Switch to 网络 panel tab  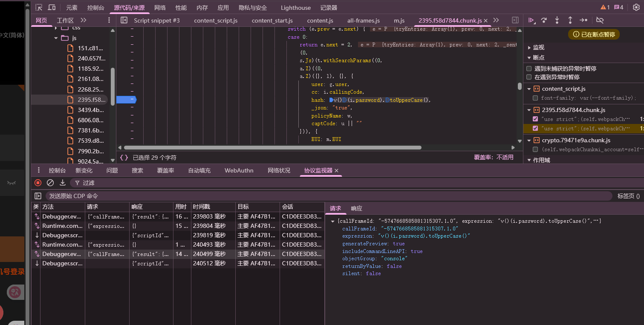point(160,8)
